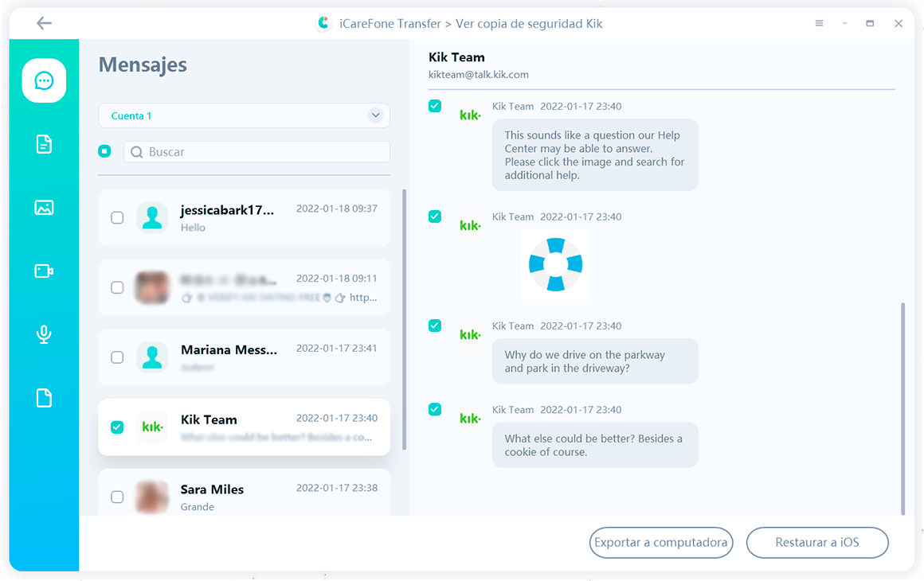Click Sara Miles profile picture
Image resolution: width=924 pixels, height=581 pixels.
click(x=152, y=497)
